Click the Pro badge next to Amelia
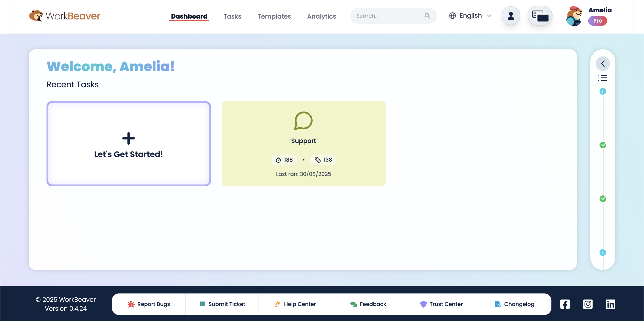 pos(597,21)
